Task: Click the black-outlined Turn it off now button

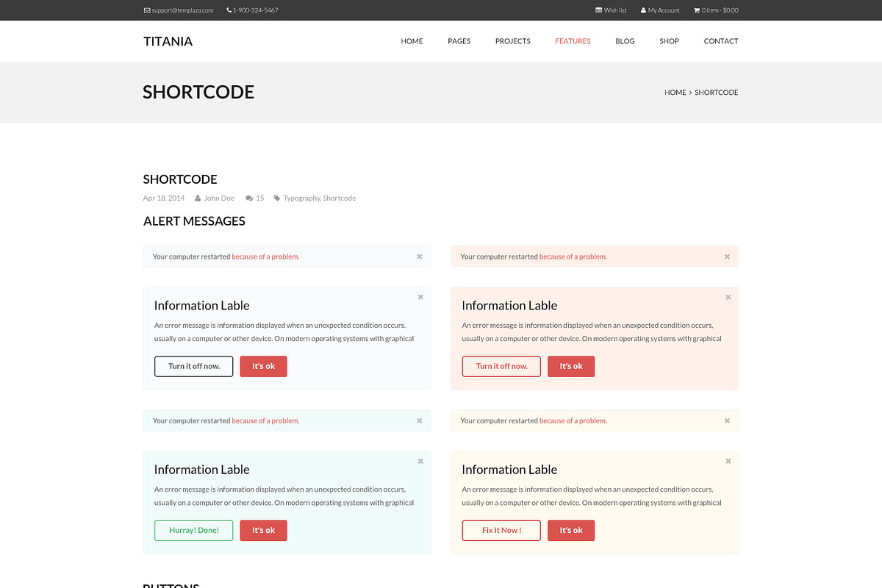Action: tap(194, 366)
